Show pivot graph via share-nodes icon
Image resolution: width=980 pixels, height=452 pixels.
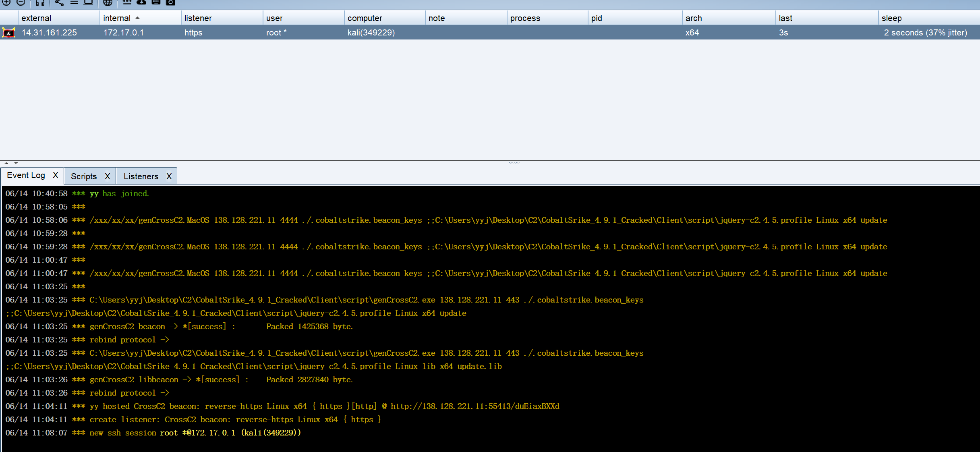pos(59,2)
